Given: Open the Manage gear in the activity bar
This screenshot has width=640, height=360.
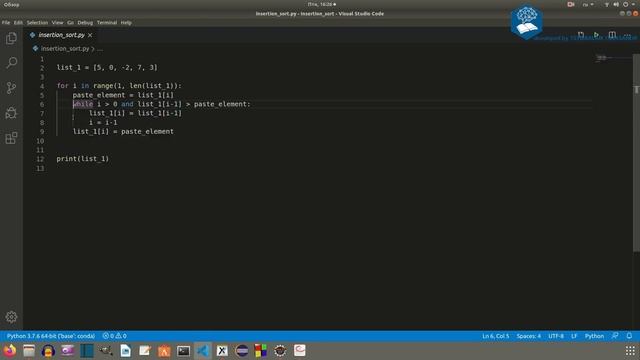Looking at the screenshot, I should (x=11, y=317).
